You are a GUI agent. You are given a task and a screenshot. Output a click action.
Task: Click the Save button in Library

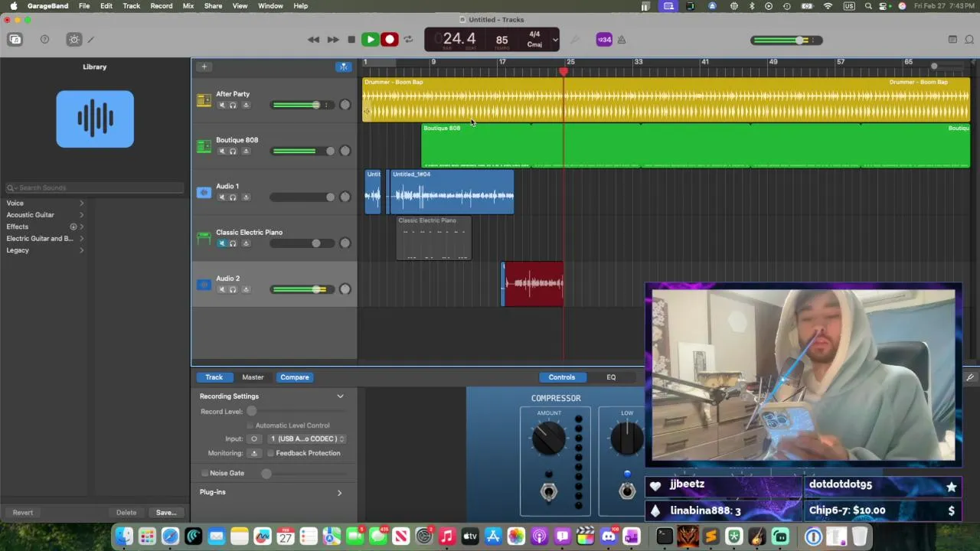tap(166, 513)
